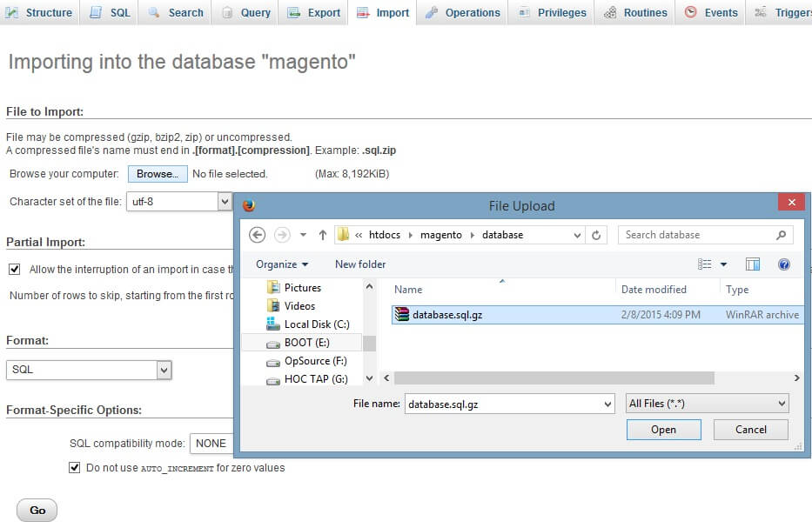Uncheck Do not use AUTO_INCREMENT for zero values
Image resolution: width=812 pixels, height=528 pixels.
pos(74,468)
